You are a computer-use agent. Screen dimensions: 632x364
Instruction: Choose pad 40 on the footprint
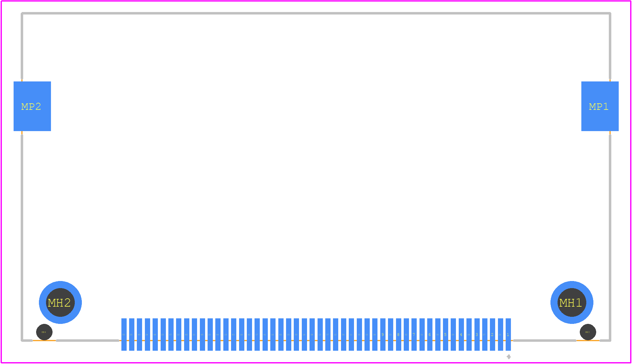coord(281,334)
